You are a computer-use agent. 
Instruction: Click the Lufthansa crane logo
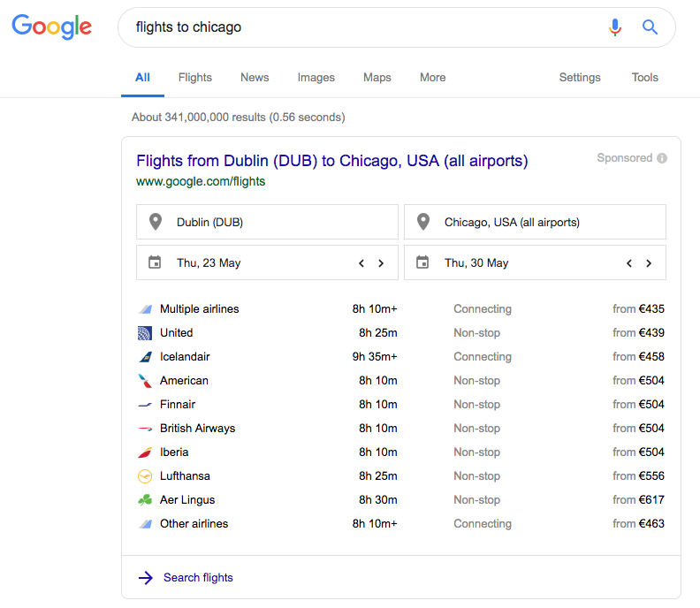pos(145,476)
